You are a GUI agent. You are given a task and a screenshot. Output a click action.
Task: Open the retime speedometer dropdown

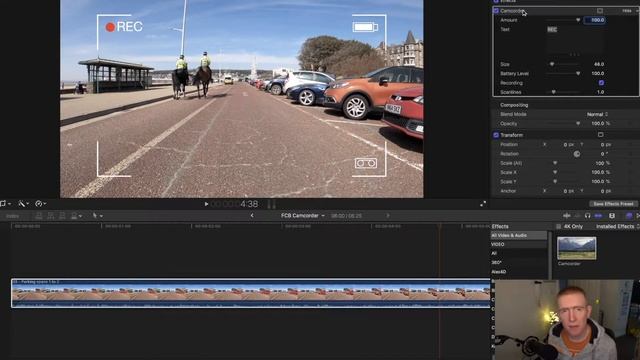(40, 204)
